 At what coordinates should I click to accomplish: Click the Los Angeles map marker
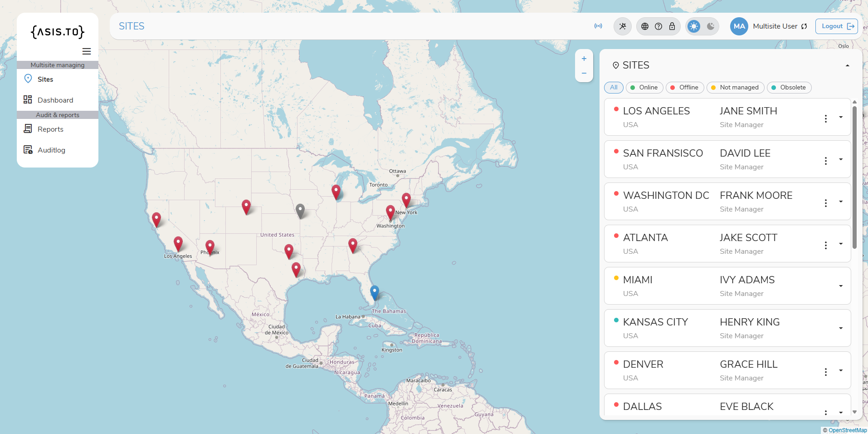click(178, 244)
